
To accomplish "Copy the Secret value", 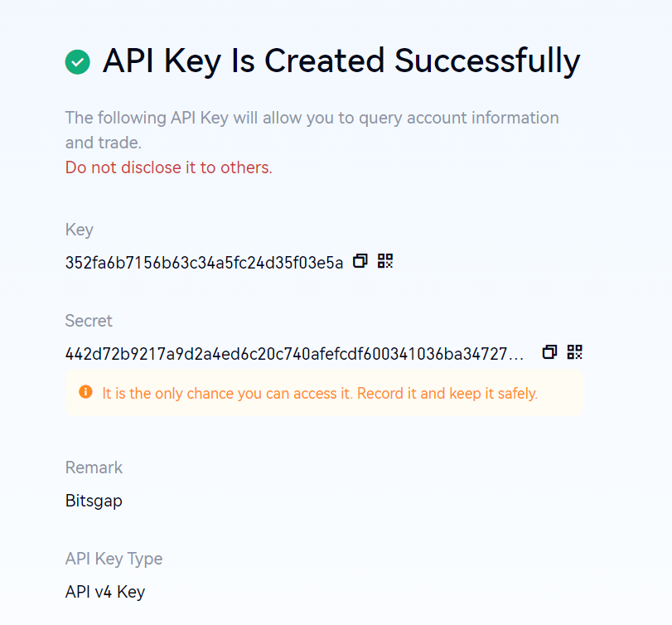I will click(x=549, y=352).
